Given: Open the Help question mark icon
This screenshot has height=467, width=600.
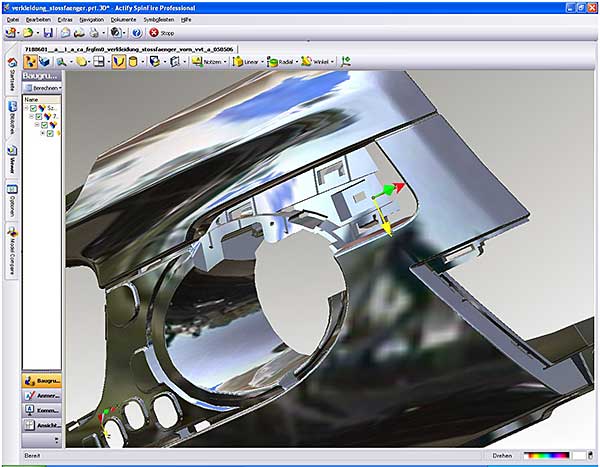Looking at the screenshot, I should click(x=135, y=32).
